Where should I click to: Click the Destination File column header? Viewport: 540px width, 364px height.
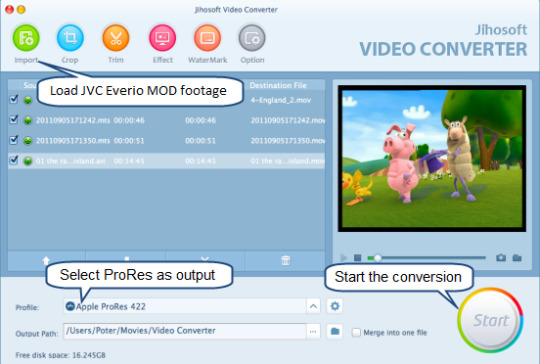(x=278, y=85)
